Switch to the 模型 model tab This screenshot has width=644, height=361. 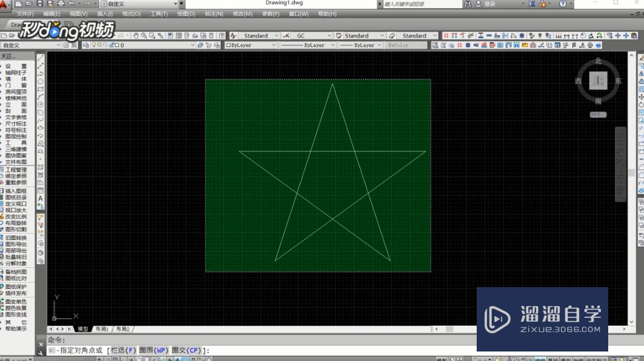[x=83, y=329]
